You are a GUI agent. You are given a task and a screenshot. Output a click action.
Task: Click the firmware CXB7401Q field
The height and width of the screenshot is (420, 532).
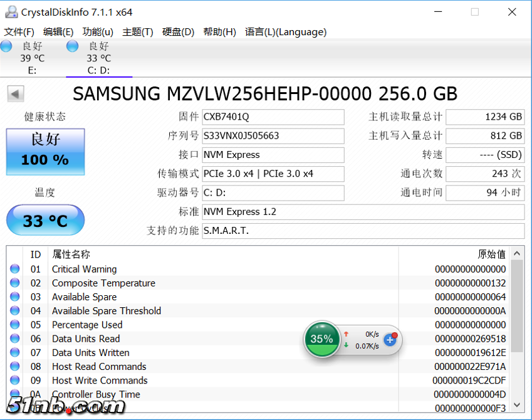coord(273,117)
